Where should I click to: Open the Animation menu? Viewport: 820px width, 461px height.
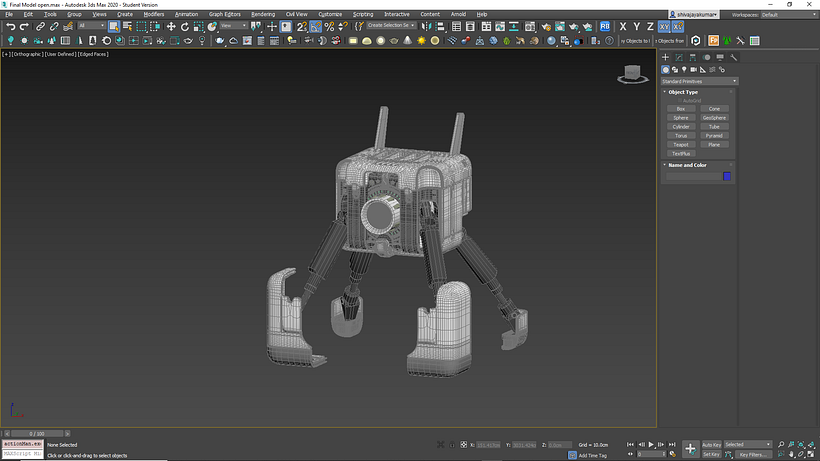[186, 14]
